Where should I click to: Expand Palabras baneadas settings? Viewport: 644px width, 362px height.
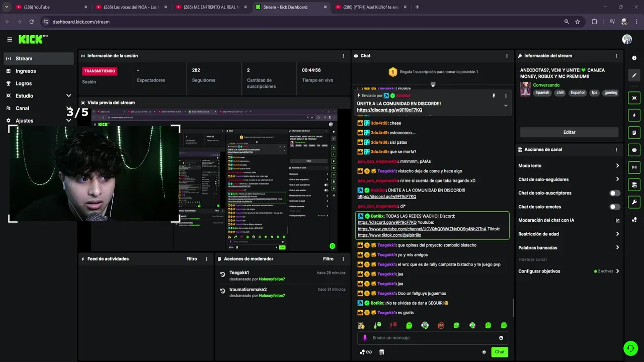(x=617, y=247)
